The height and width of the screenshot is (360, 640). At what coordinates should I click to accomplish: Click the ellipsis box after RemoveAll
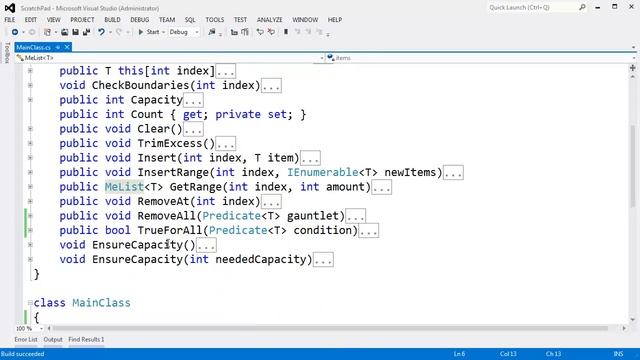[x=356, y=216]
